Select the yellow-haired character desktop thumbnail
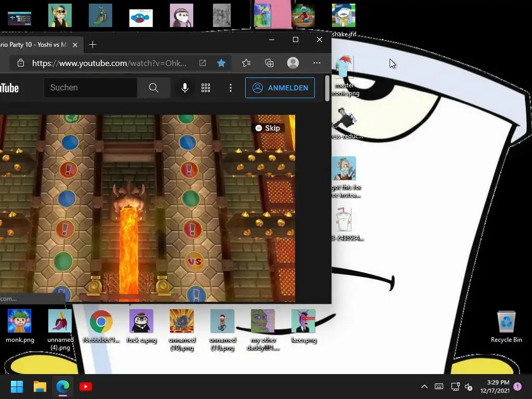532x399 pixels. point(60,15)
